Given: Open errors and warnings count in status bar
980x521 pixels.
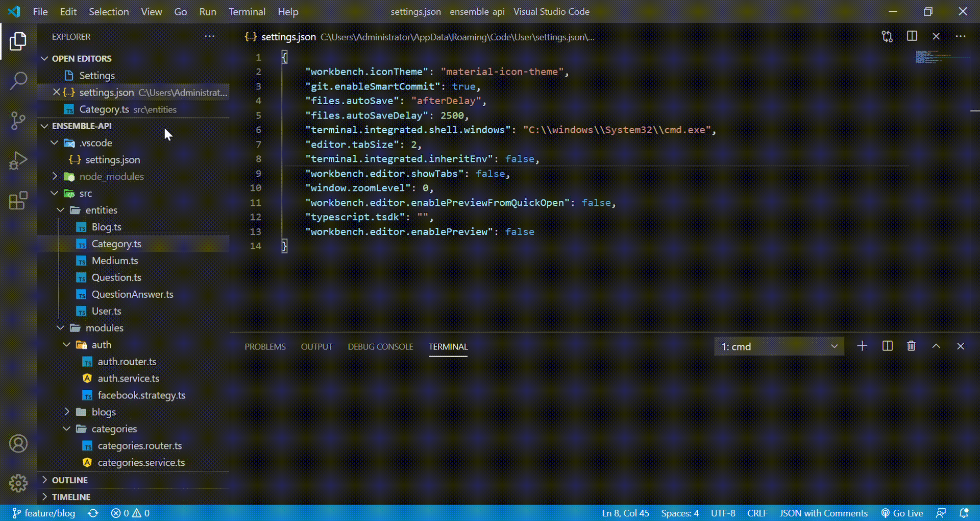Looking at the screenshot, I should point(130,513).
